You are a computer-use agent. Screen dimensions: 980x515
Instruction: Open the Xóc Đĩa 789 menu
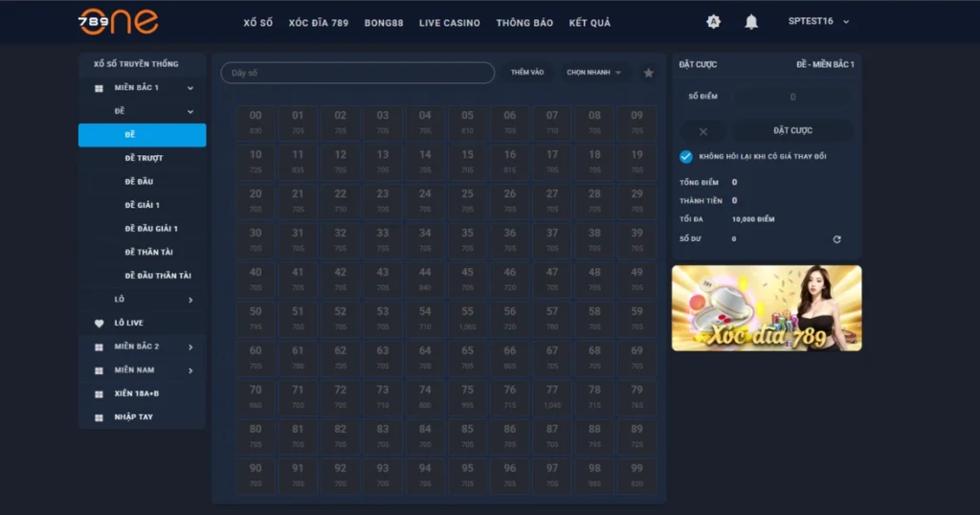319,23
